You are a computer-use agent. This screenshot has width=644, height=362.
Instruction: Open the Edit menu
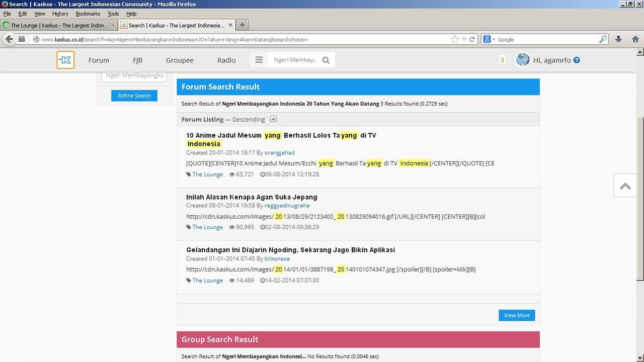click(23, 14)
